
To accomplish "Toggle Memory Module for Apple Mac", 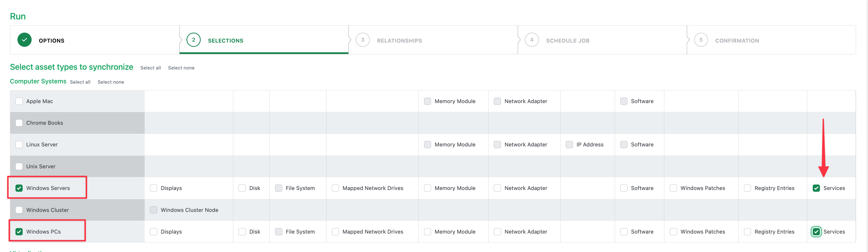I will click(428, 101).
